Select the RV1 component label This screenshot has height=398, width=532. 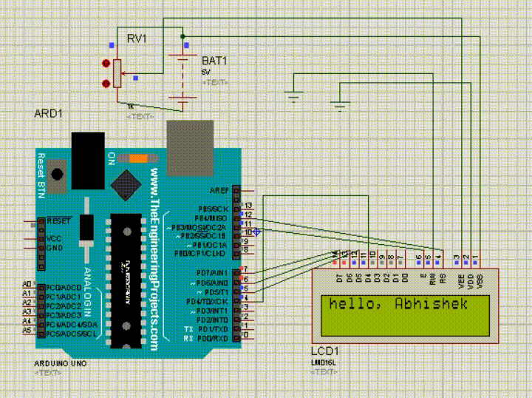(137, 38)
